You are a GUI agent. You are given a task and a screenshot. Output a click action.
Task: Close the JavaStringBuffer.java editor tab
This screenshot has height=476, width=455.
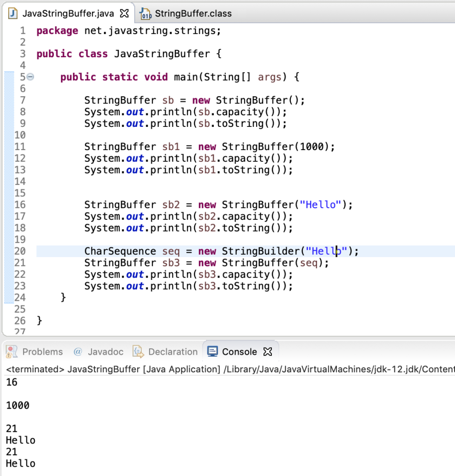pos(124,13)
